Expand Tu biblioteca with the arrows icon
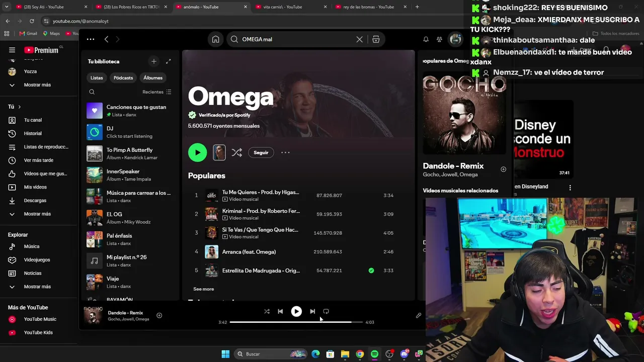Image resolution: width=644 pixels, height=362 pixels. 169,61
